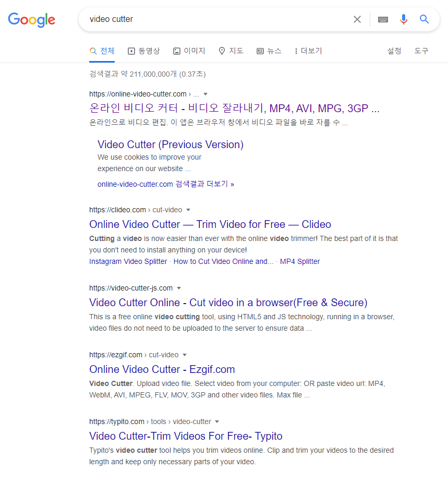The image size is (448, 483).
Task: Expand dropdown next to clideo.com URL
Action: click(x=188, y=210)
